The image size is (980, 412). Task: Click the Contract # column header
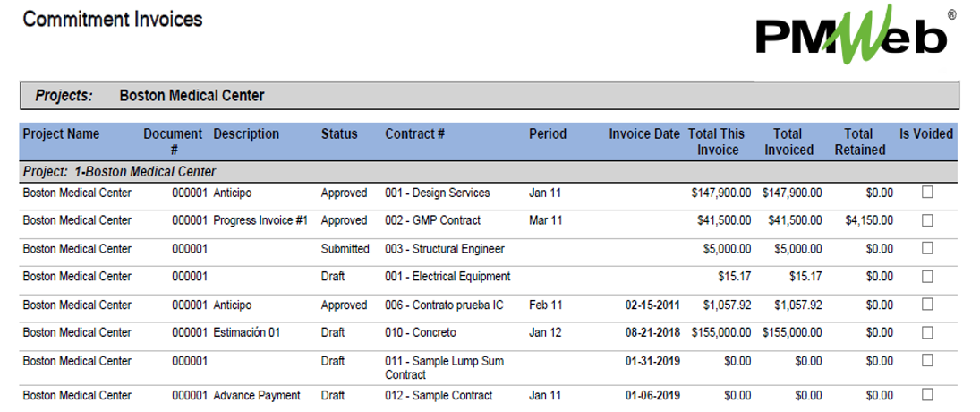point(415,133)
